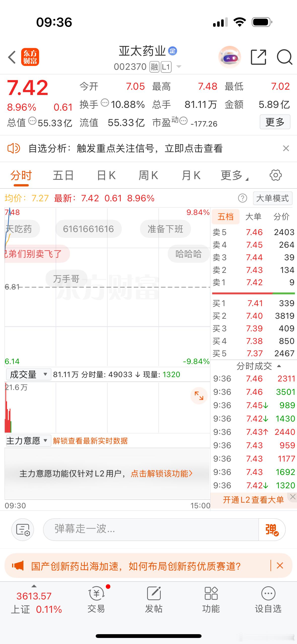Open the robot assistant avatar
Viewport: 297px width, 644px height.
229,57
